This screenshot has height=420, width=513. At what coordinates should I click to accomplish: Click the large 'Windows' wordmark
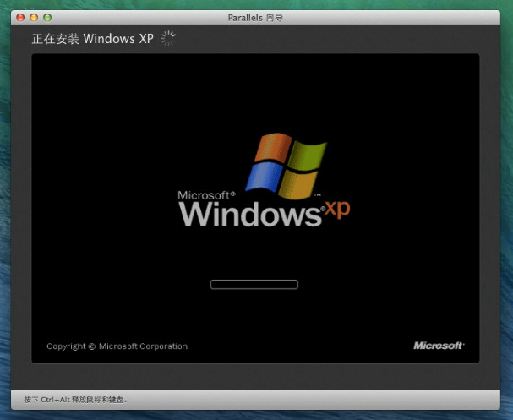[250, 215]
